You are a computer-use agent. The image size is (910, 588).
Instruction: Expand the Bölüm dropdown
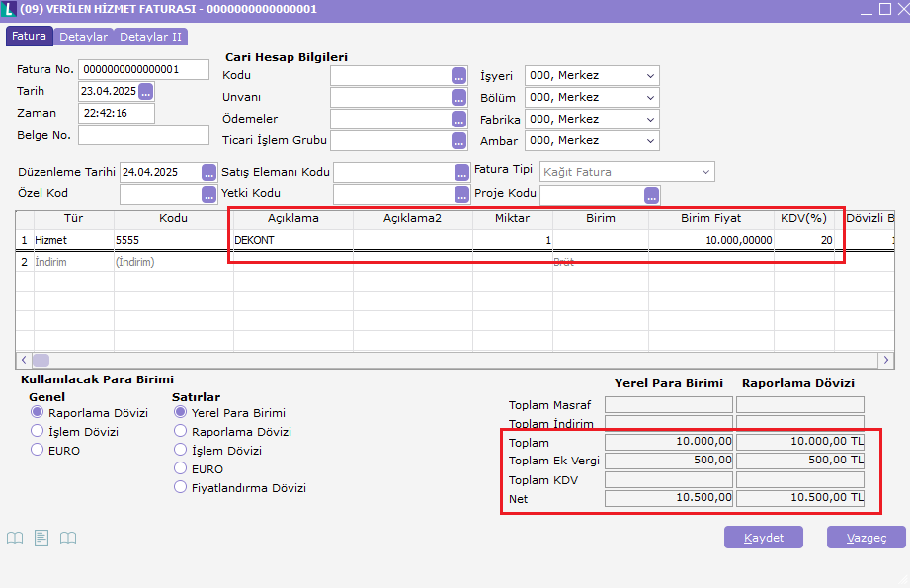click(x=650, y=98)
